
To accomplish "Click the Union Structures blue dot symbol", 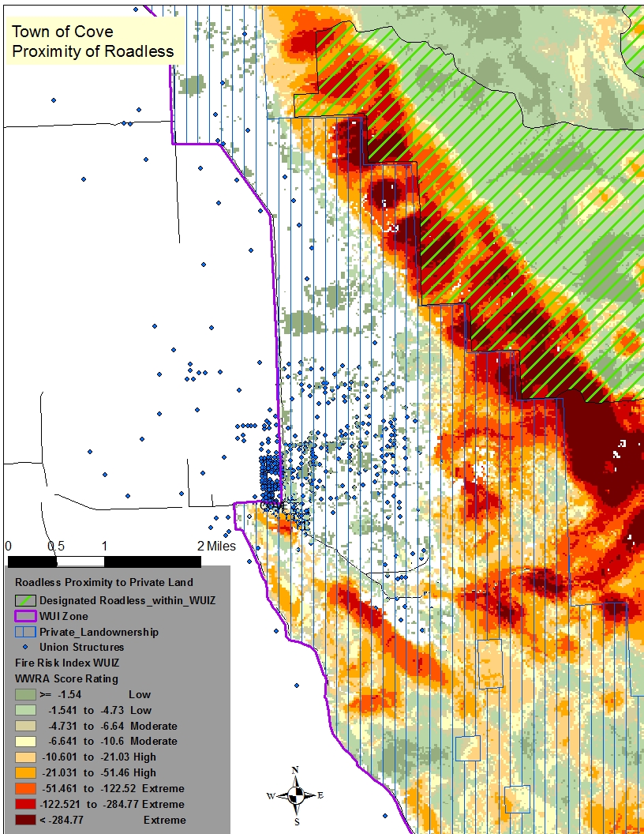I will [25, 648].
